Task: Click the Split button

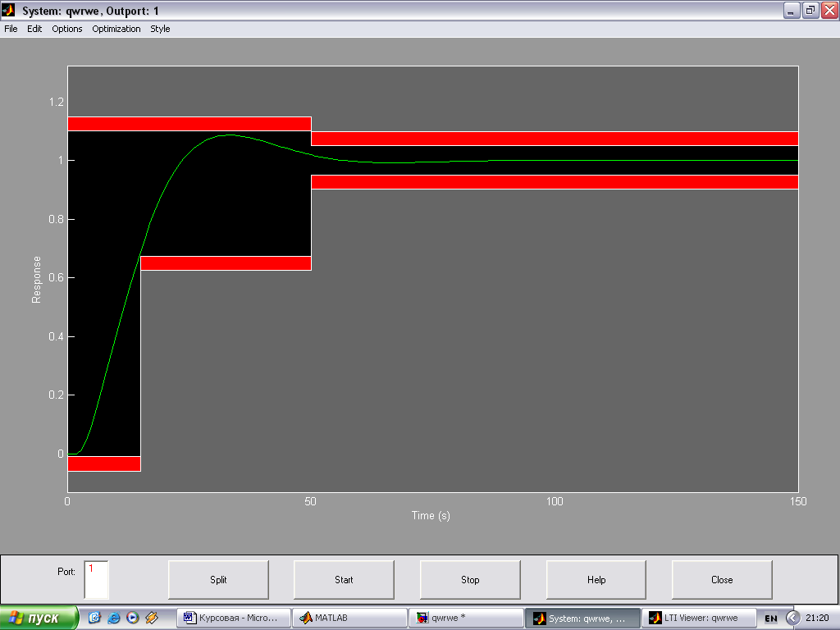Action: point(218,580)
